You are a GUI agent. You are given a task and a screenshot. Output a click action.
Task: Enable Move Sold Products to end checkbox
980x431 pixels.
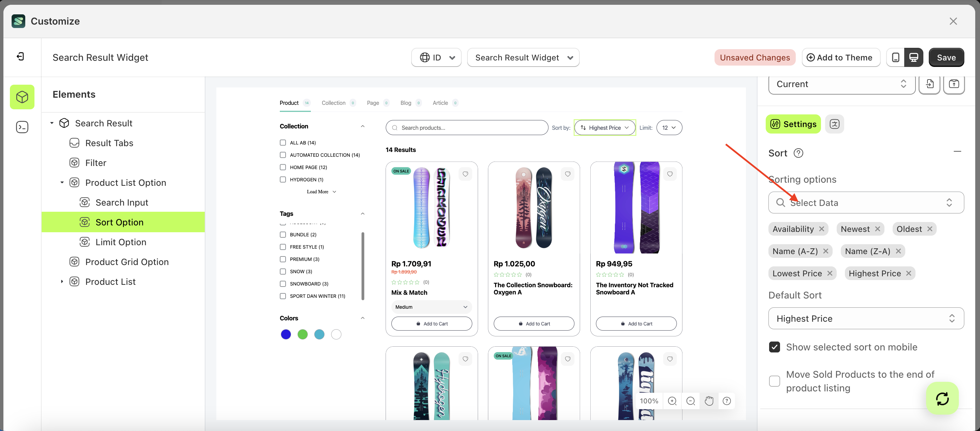coord(774,381)
